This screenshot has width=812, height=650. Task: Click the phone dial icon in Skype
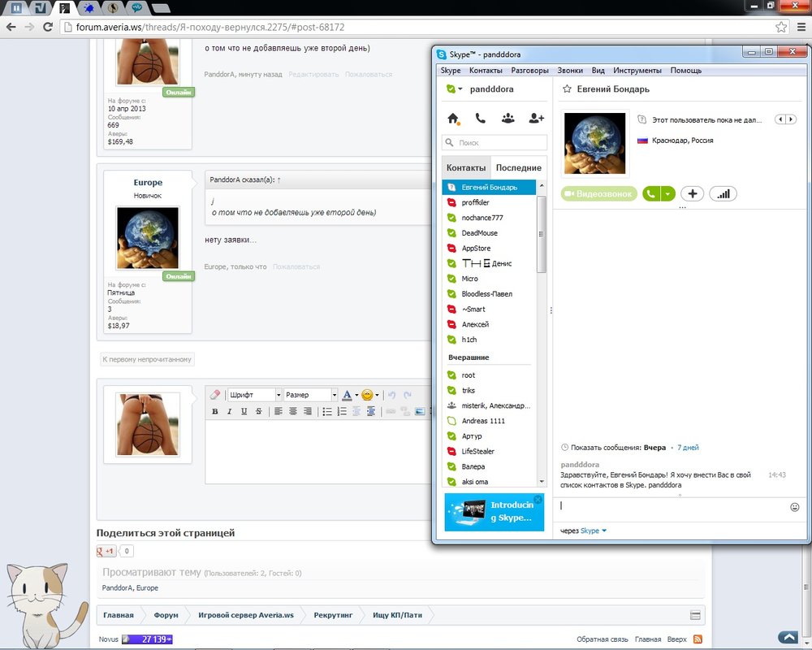[481, 119]
